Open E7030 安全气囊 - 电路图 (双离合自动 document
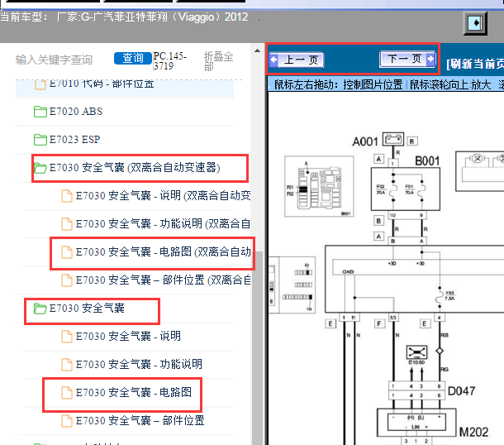The height and width of the screenshot is (445, 504). [x=156, y=252]
